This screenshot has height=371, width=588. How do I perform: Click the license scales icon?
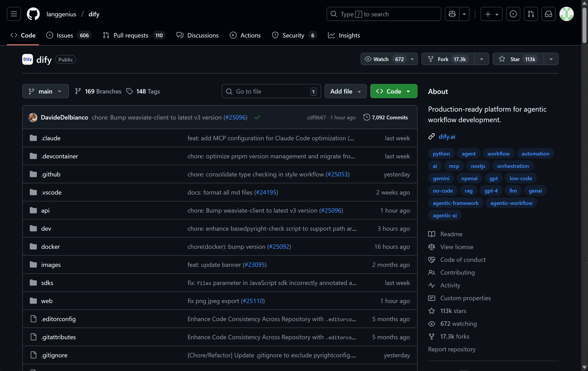[x=431, y=247]
